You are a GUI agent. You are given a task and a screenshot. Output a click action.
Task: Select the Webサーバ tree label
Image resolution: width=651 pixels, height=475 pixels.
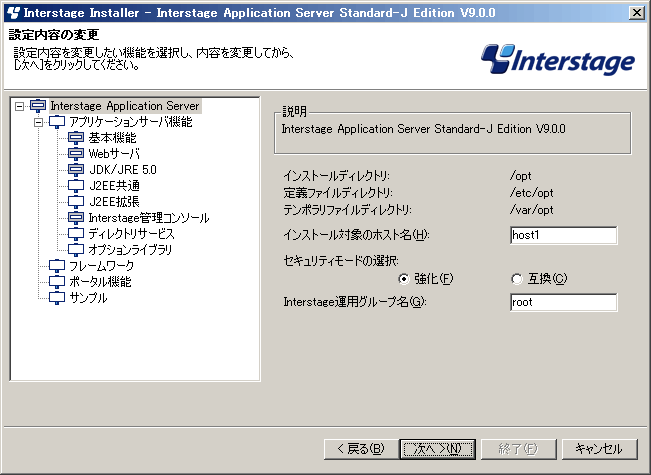(114, 154)
